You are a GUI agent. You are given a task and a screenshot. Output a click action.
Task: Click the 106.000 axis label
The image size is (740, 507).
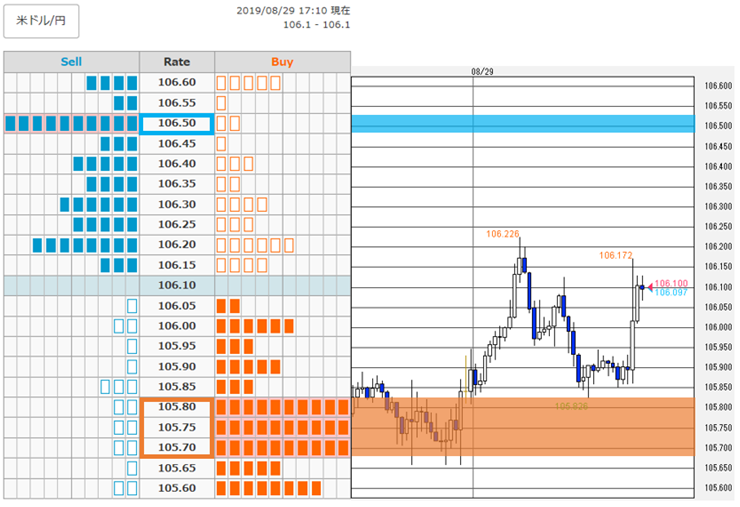[718, 327]
